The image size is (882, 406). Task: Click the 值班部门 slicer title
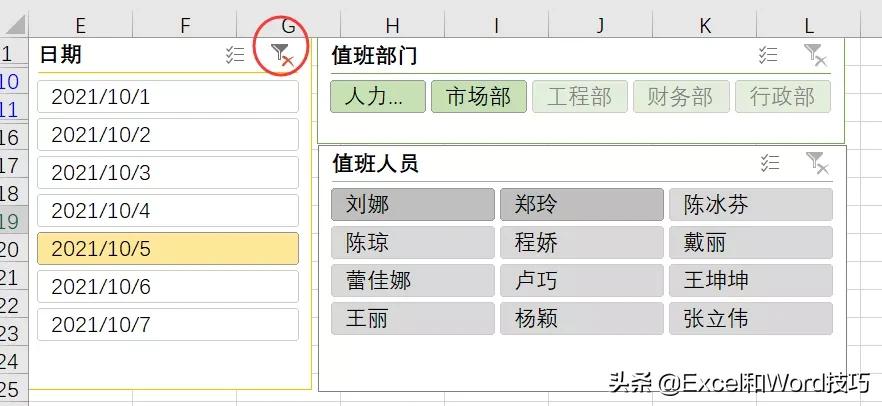coord(374,56)
